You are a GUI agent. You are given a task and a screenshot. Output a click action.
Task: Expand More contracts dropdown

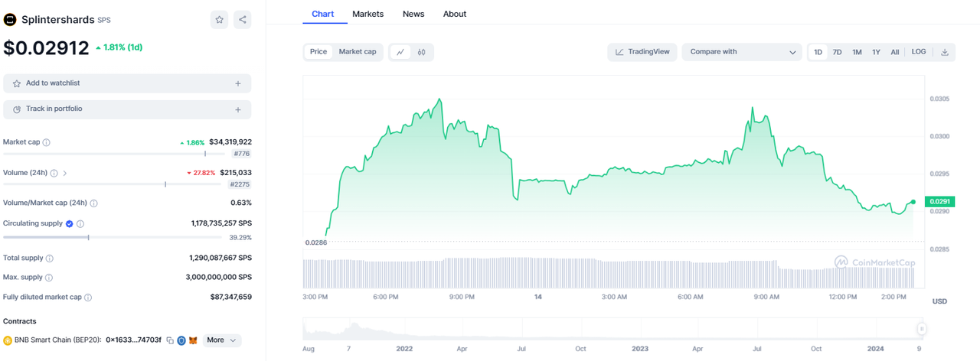click(222, 340)
